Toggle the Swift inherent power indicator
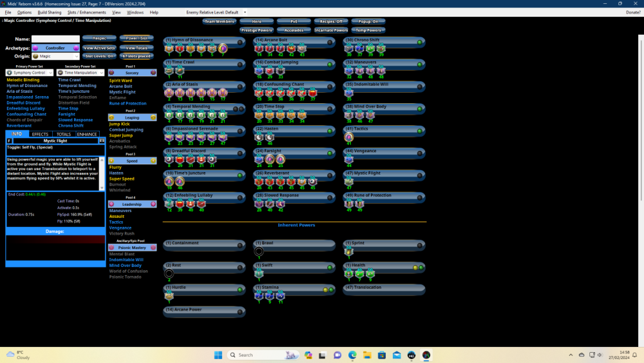The width and height of the screenshot is (644, 363). 330,268
